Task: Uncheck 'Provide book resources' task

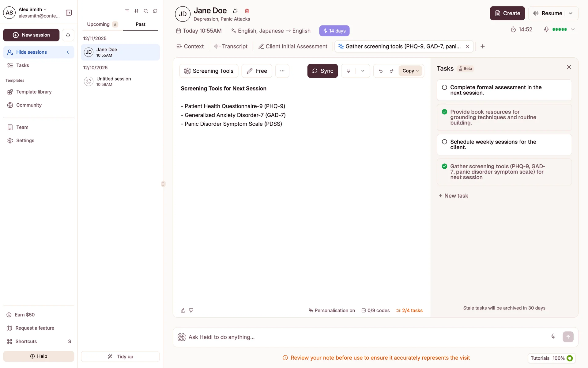Action: click(x=444, y=112)
